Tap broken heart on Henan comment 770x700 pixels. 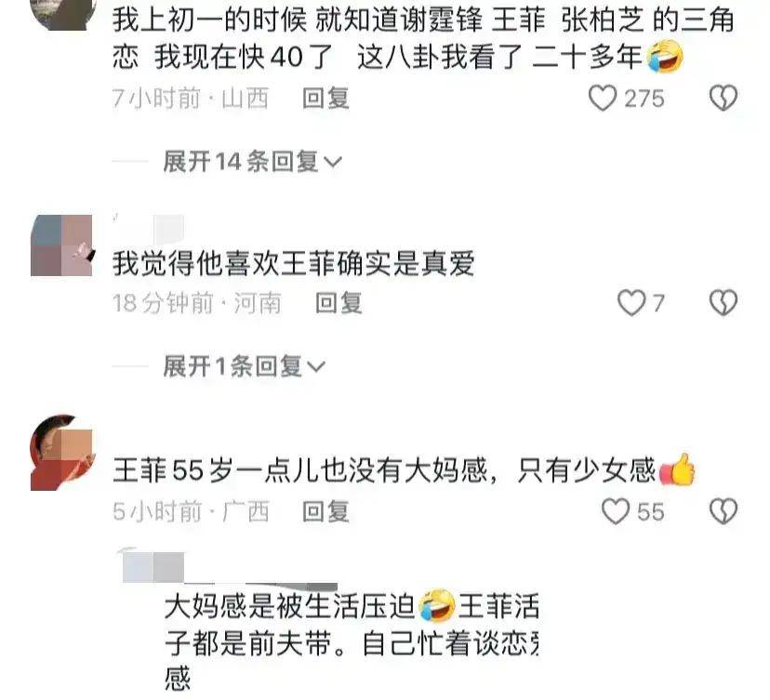click(724, 302)
